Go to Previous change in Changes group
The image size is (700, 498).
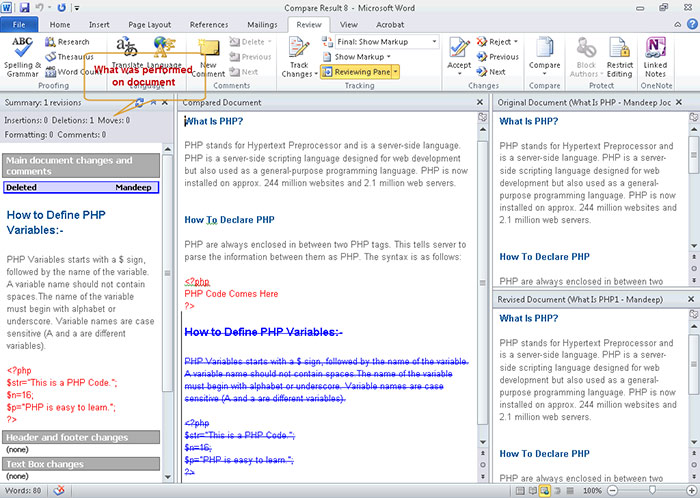497,57
